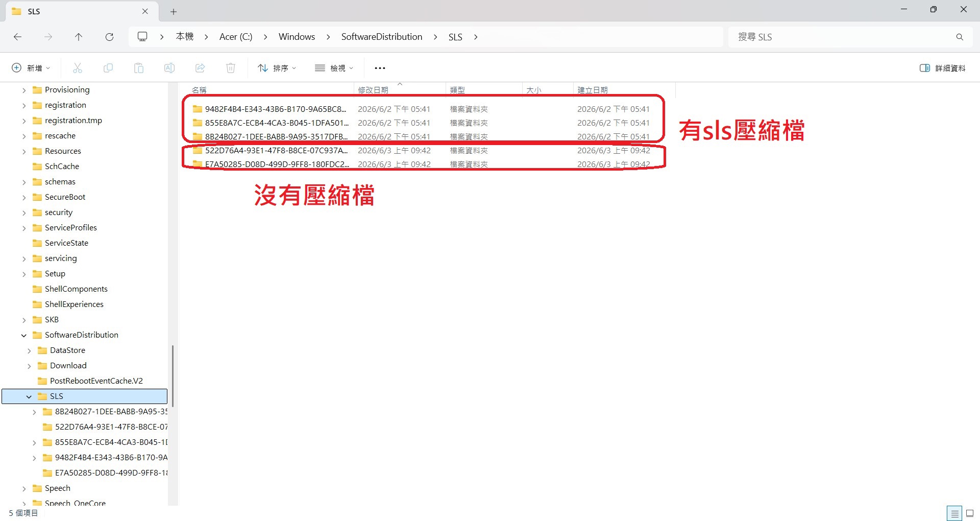
Task: Select ShellExperiences in the navigation tree
Action: [74, 304]
